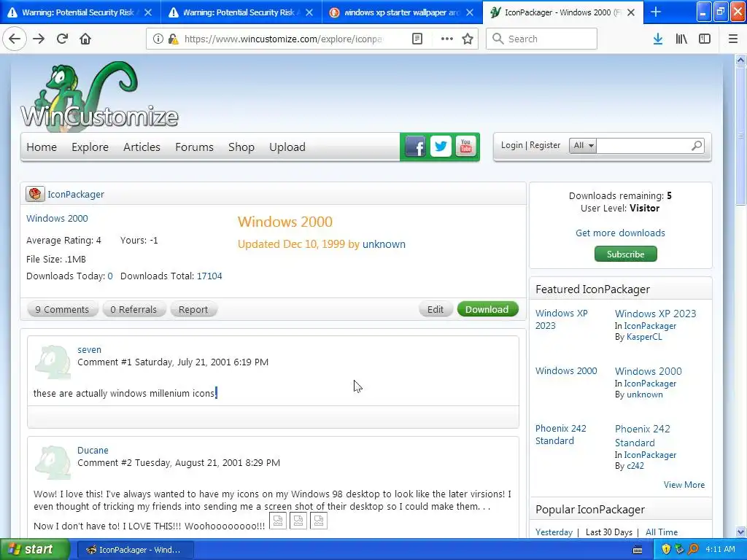Open the Shop menu item

pos(241,147)
